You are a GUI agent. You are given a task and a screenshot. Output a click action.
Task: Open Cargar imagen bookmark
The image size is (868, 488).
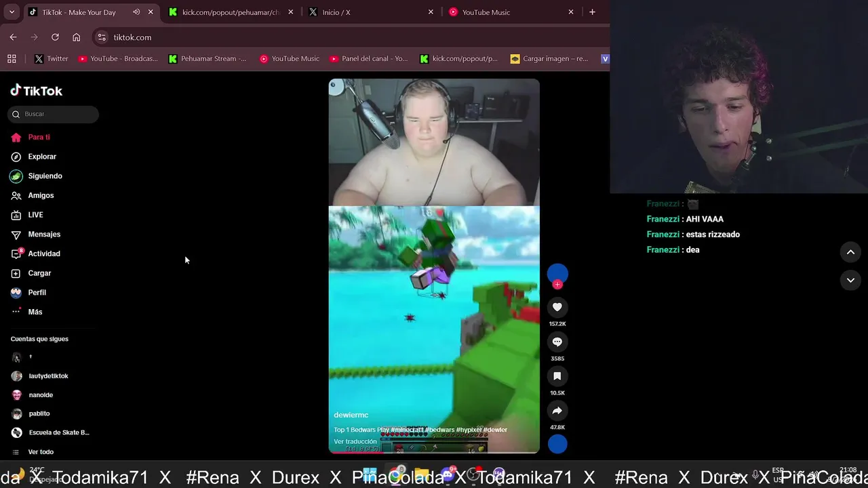tap(549, 59)
